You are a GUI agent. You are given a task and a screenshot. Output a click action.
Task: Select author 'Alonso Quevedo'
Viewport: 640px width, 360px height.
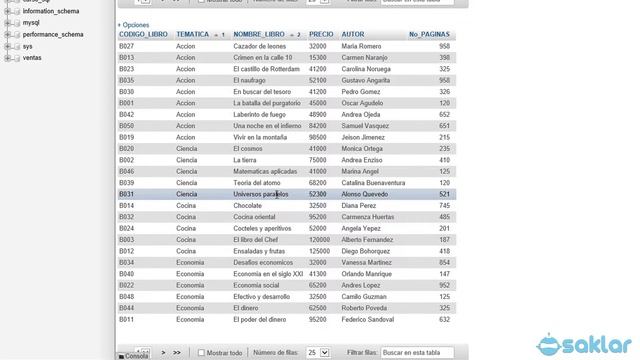tap(365, 194)
